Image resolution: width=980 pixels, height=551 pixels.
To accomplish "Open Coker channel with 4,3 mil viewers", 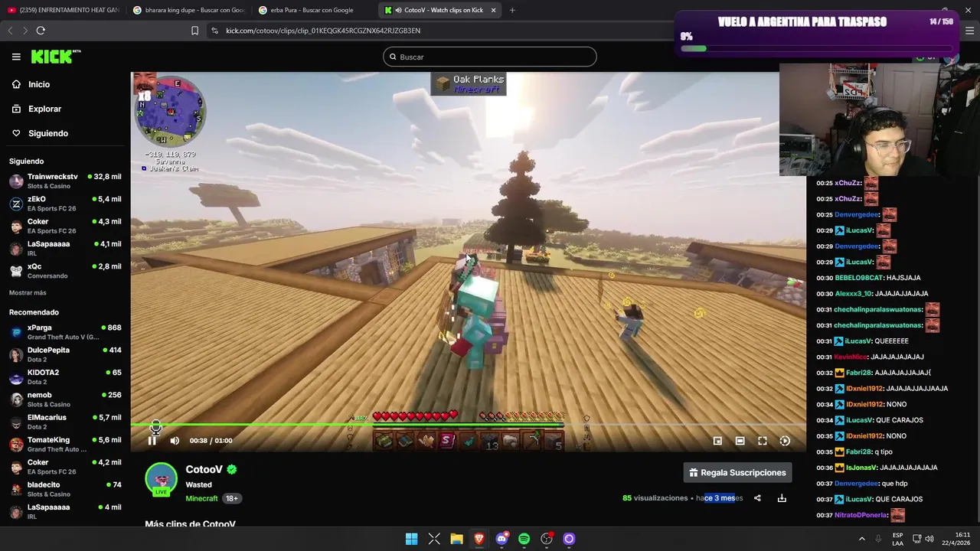I will tap(65, 226).
